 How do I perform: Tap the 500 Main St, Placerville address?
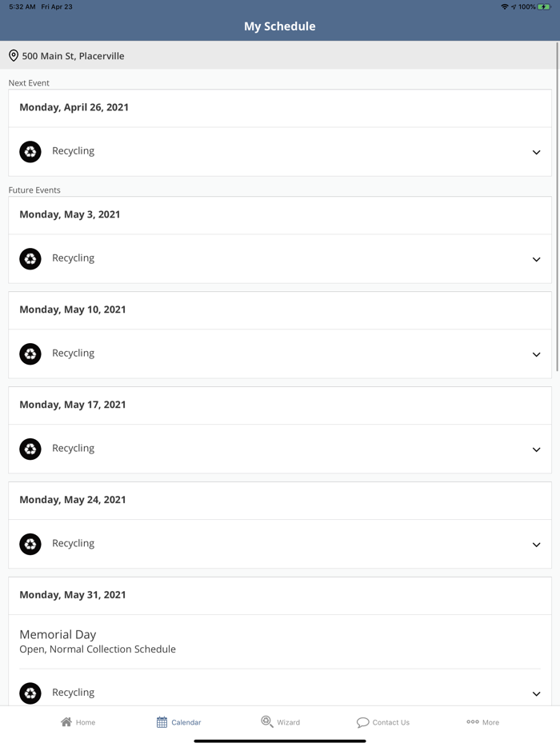[73, 56]
